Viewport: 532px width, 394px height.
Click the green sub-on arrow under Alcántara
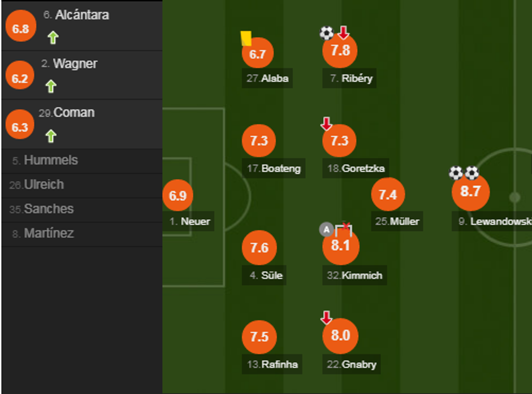tap(53, 37)
